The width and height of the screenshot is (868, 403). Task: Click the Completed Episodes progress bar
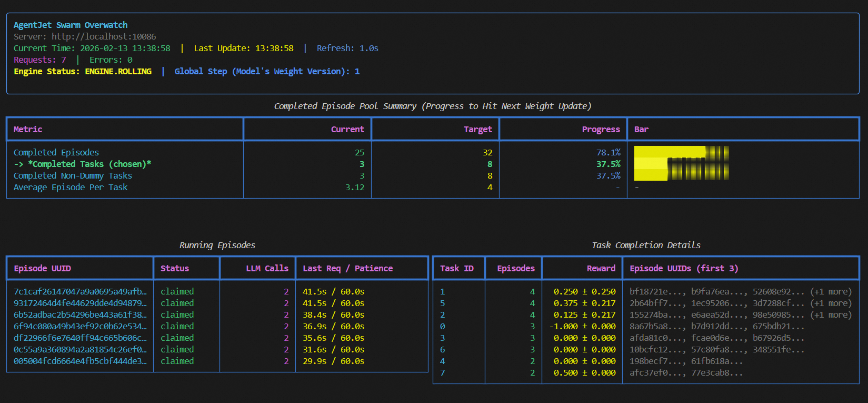681,152
